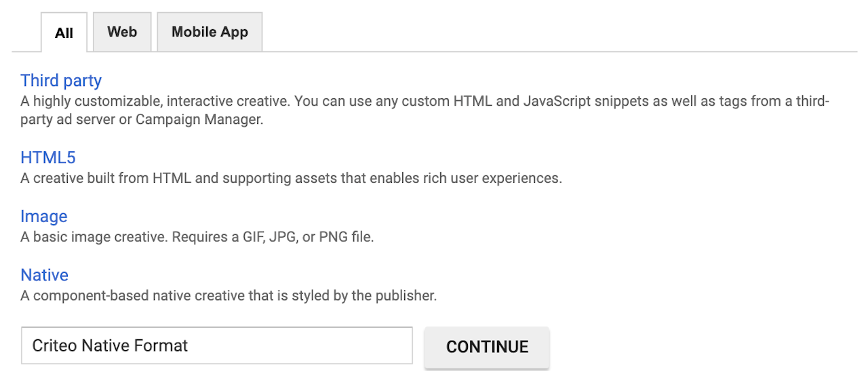Click the Third party description paragraph
Screen dimensions: 868x384
coord(425,110)
